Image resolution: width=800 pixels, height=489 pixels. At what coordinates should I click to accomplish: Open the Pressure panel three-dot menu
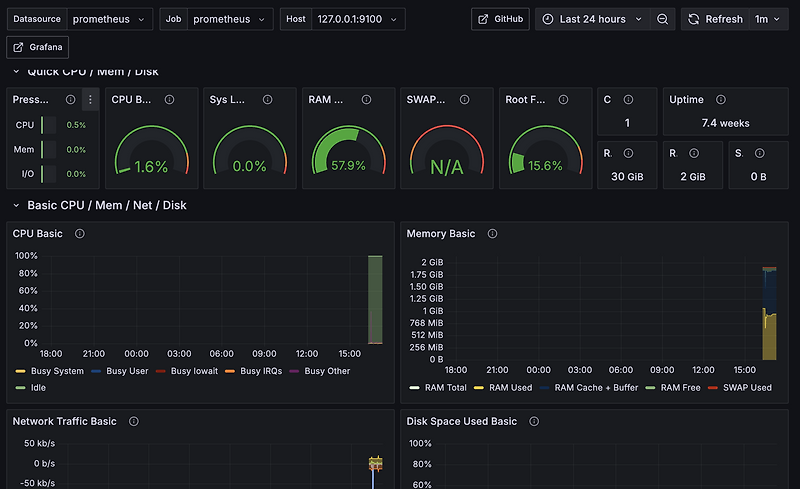coord(90,100)
